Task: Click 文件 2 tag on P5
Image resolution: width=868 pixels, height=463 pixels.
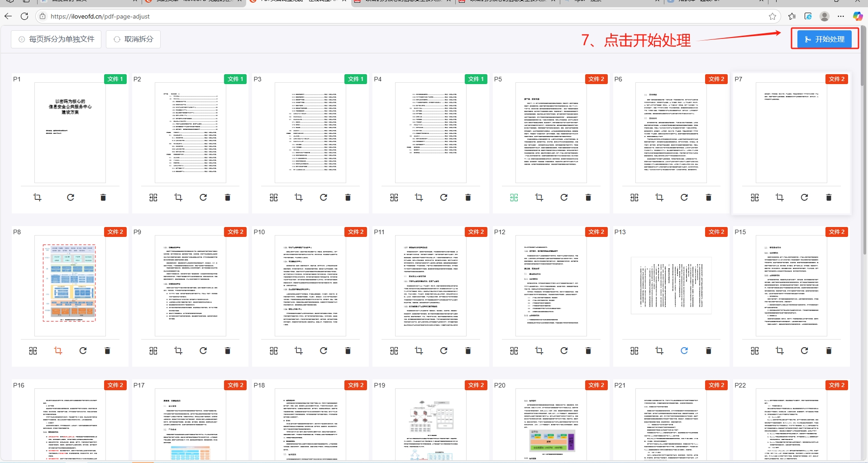Action: click(596, 79)
